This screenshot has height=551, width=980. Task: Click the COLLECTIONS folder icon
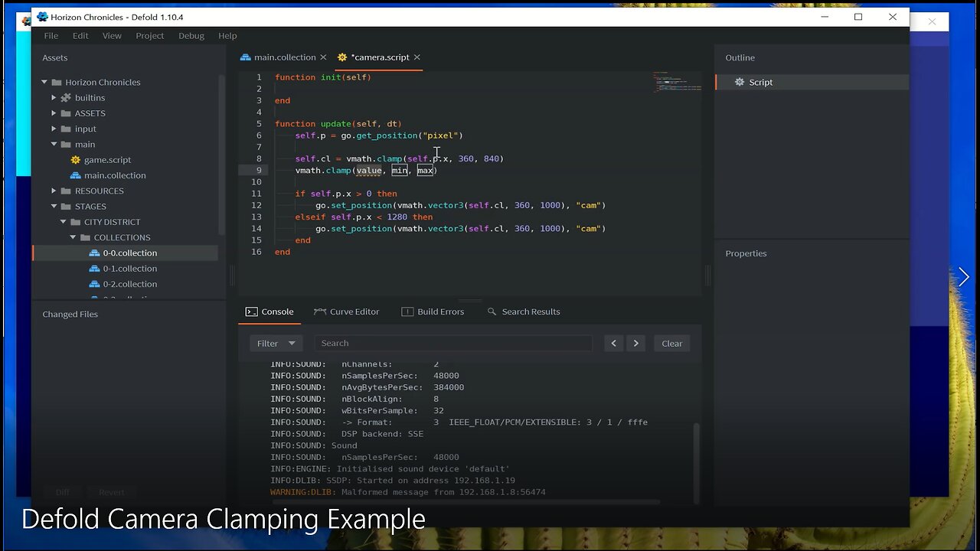click(x=86, y=237)
